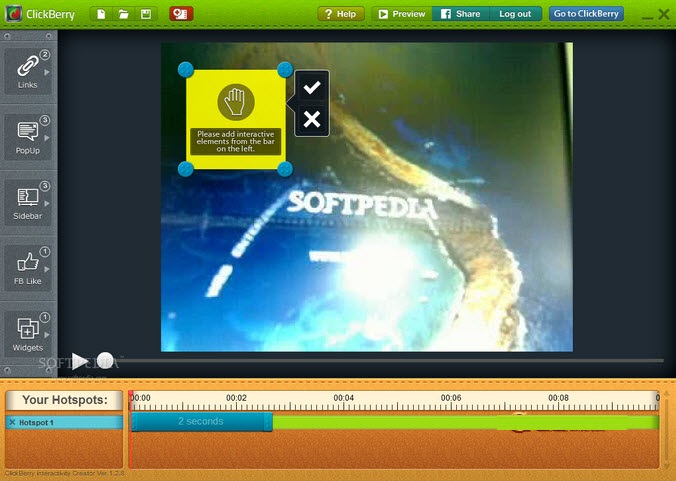
Task: Select the Links tool in sidebar
Action: tap(28, 70)
